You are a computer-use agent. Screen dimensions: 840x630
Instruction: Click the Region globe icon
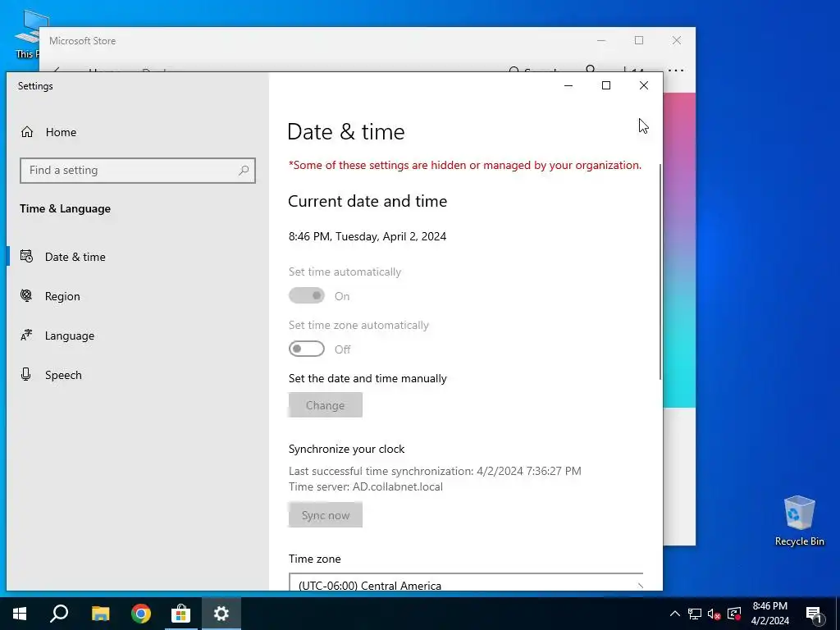click(x=26, y=295)
